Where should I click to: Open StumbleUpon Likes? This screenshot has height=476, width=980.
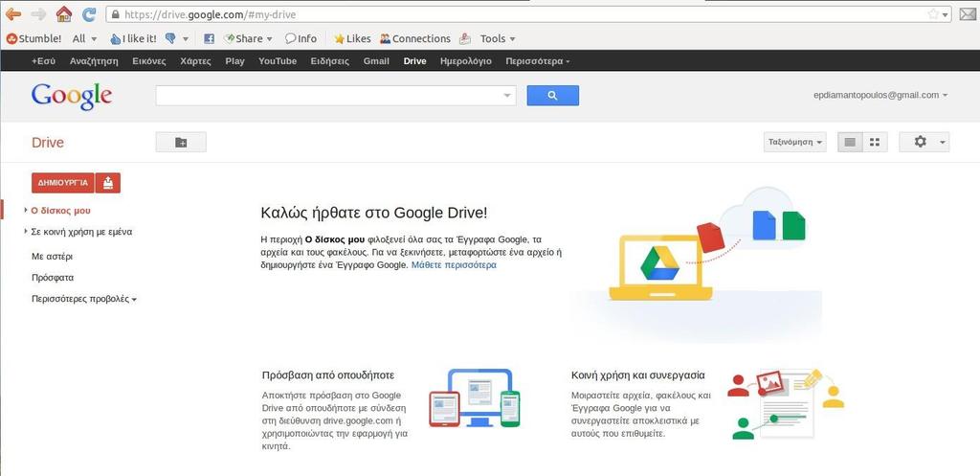tap(352, 38)
